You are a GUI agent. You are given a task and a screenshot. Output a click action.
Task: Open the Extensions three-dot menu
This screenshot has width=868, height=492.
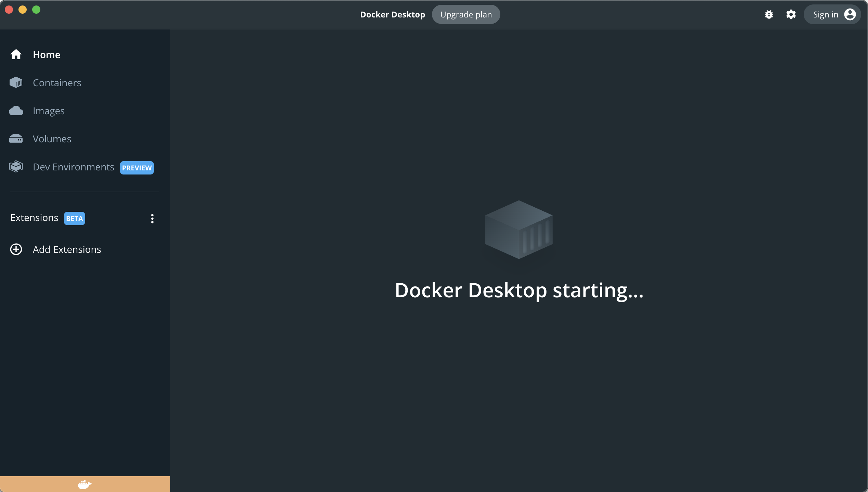tap(152, 219)
